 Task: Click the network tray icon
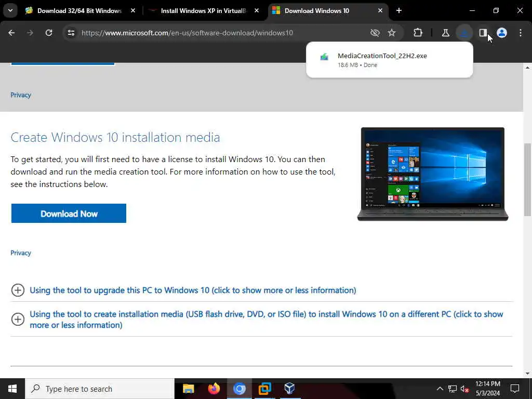click(453, 389)
